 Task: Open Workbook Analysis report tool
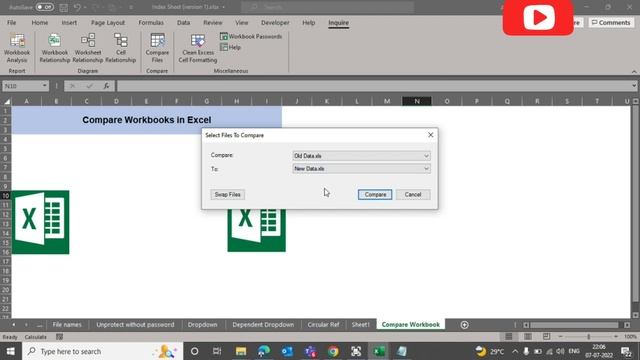click(x=17, y=48)
